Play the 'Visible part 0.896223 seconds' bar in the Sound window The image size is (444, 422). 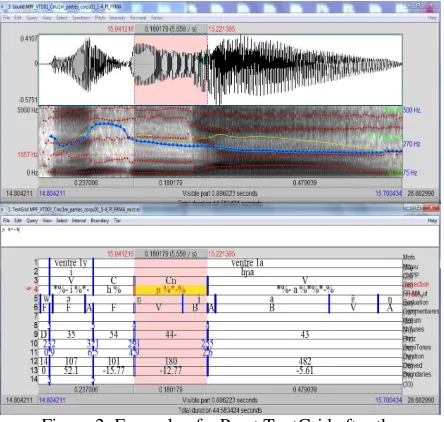click(x=220, y=193)
